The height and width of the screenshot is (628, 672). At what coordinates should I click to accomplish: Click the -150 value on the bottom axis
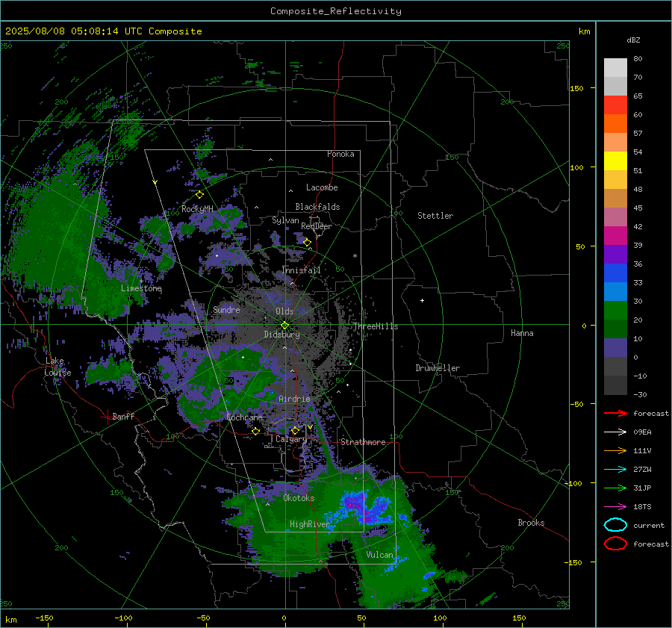(x=44, y=618)
